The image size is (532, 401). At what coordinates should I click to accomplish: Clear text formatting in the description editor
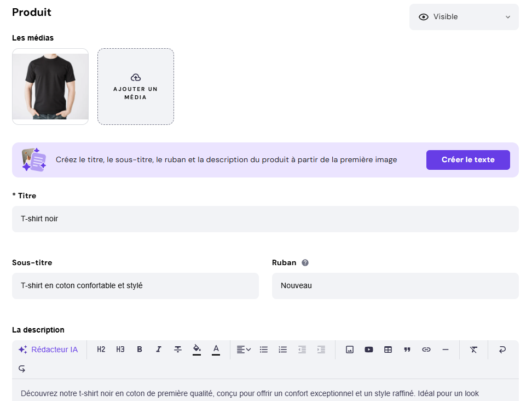pyautogui.click(x=473, y=349)
